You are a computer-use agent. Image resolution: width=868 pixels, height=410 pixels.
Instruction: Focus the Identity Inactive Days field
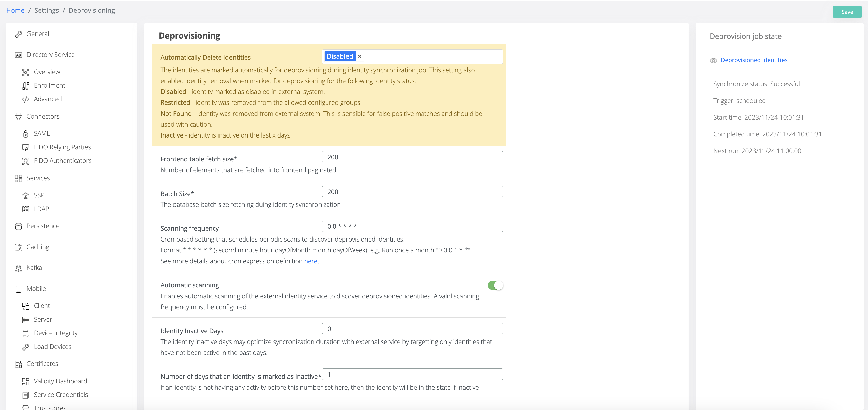pos(412,329)
